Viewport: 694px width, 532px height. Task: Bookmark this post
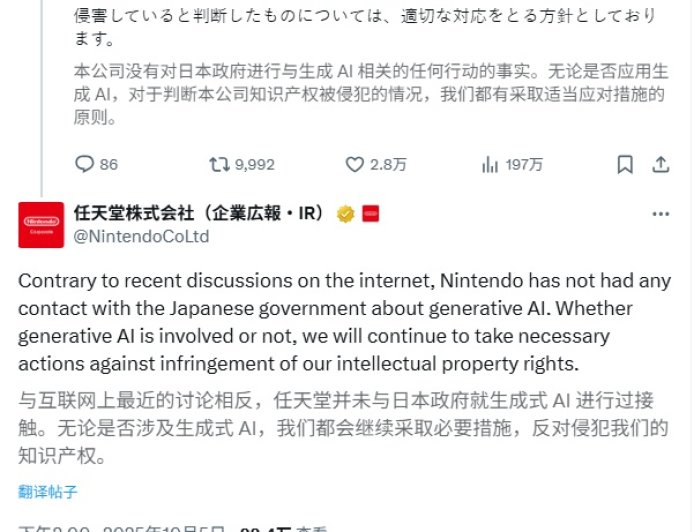625,164
